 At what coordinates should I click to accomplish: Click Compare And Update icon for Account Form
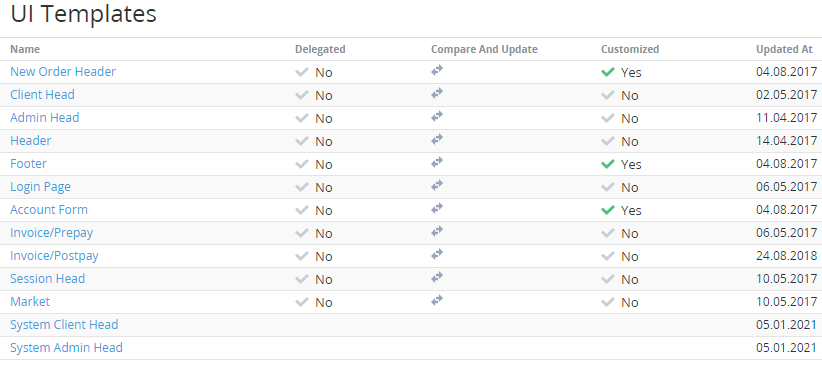point(437,209)
